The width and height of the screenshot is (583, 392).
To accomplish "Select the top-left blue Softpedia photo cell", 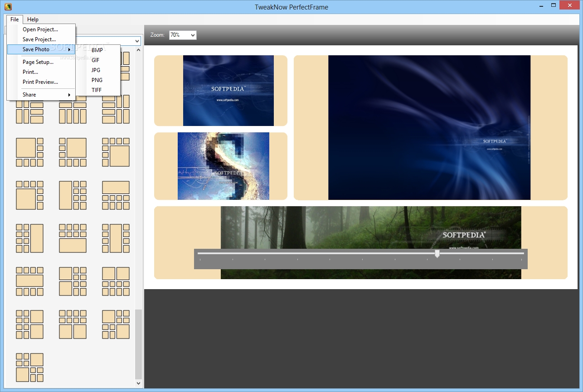I will (221, 91).
